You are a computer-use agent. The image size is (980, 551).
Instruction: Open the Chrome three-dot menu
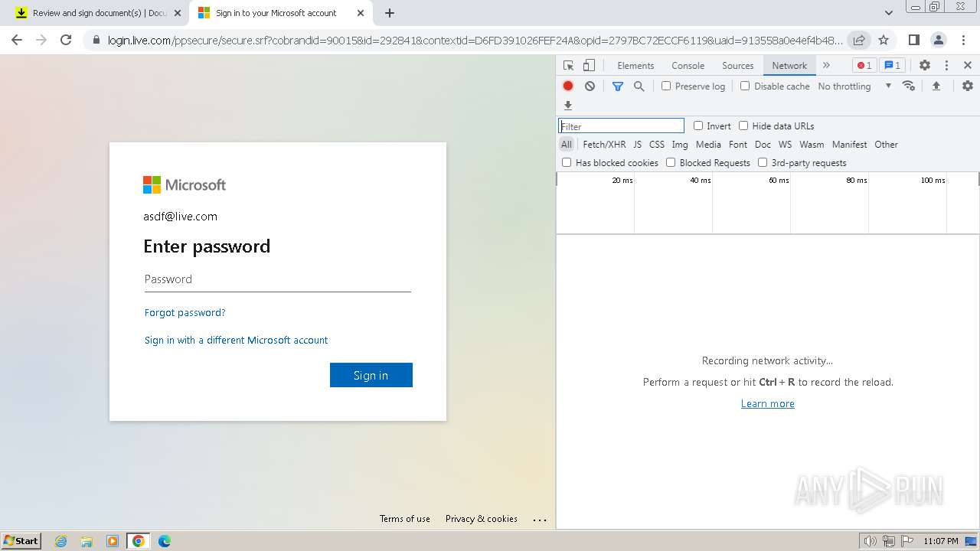(x=963, y=40)
